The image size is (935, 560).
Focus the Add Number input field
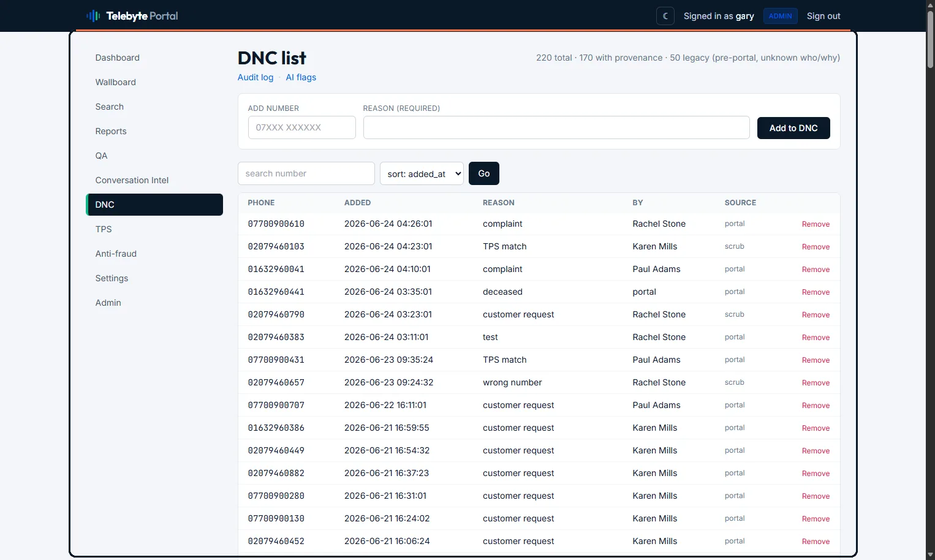pyautogui.click(x=301, y=127)
